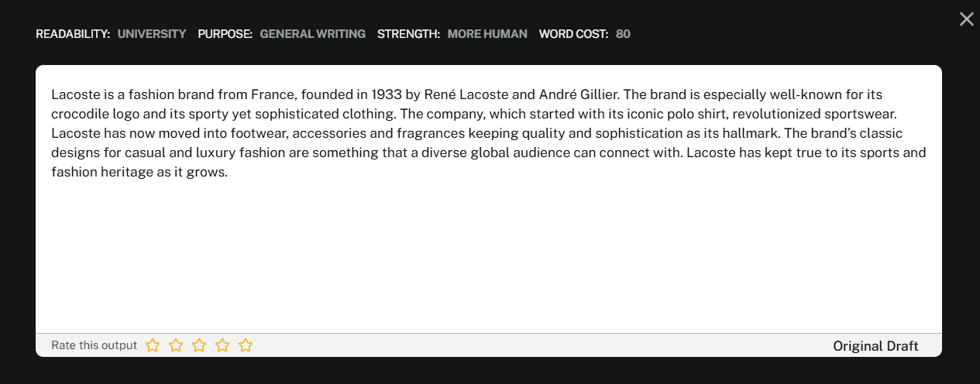Screen dimensions: 980x384
Task: Click the General Writing purpose value
Action: (312, 34)
